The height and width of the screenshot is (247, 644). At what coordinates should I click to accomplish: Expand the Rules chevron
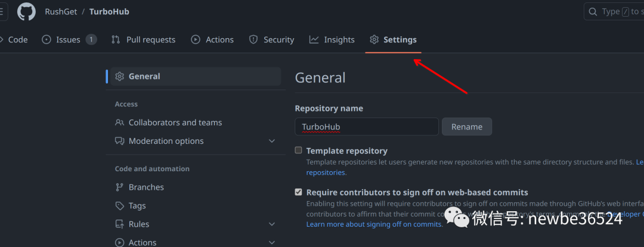[271, 224]
